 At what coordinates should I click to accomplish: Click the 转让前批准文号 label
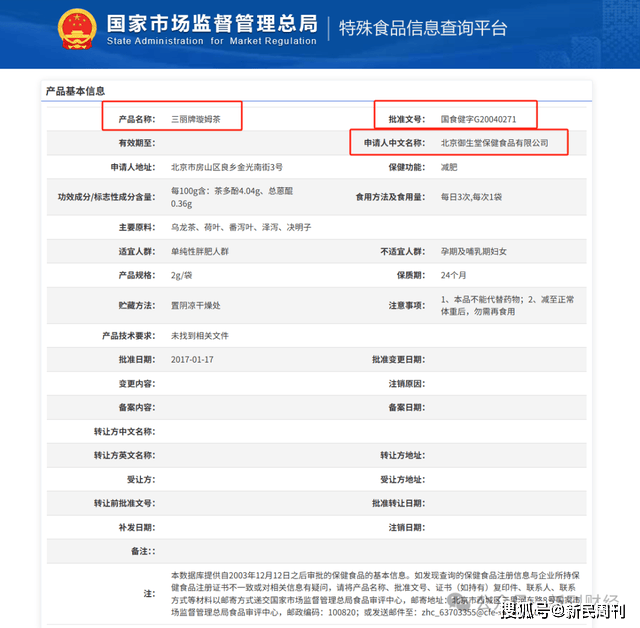point(124,503)
